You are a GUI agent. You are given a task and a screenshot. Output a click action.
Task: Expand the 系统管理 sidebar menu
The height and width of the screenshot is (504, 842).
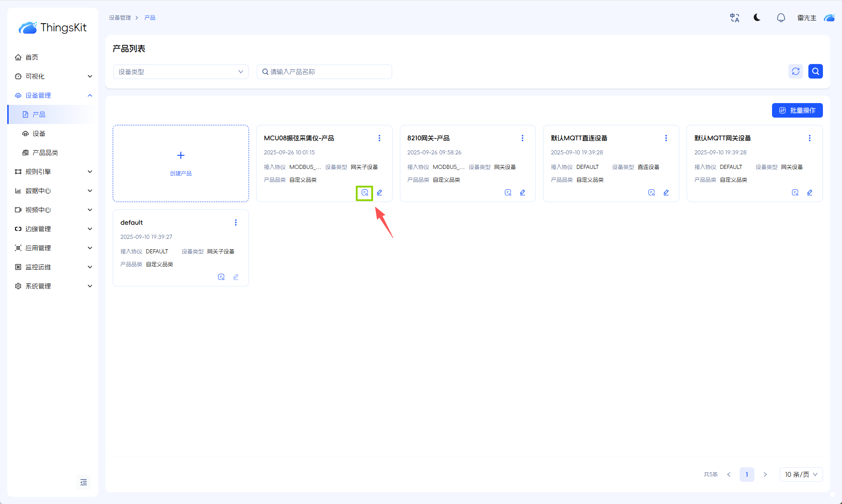[x=53, y=286]
